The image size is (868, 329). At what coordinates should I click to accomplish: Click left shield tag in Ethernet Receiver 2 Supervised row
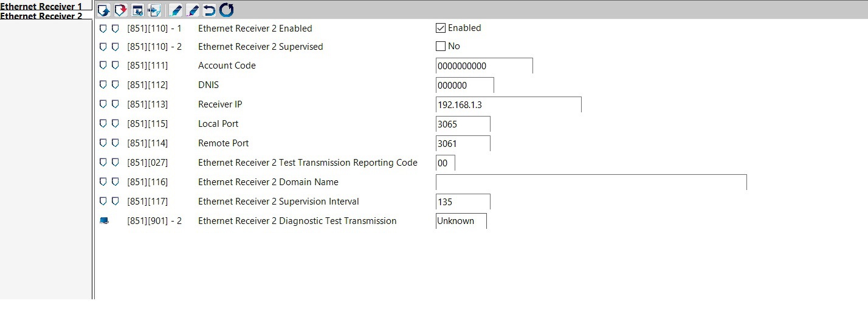(103, 47)
